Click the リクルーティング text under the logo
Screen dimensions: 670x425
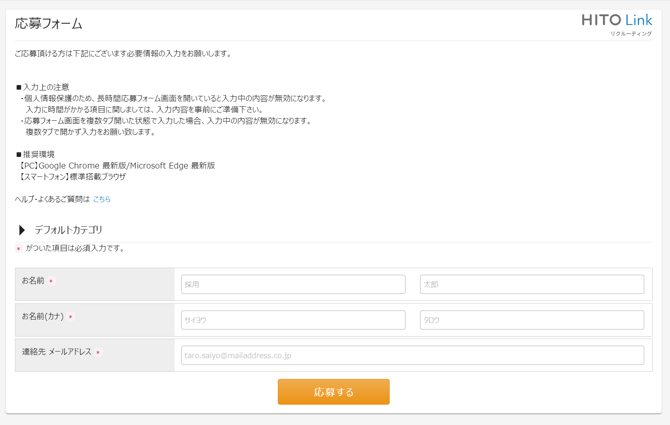click(x=631, y=33)
